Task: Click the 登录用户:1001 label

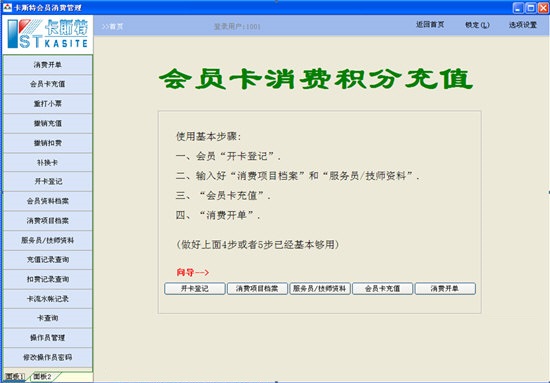Action: pyautogui.click(x=237, y=27)
